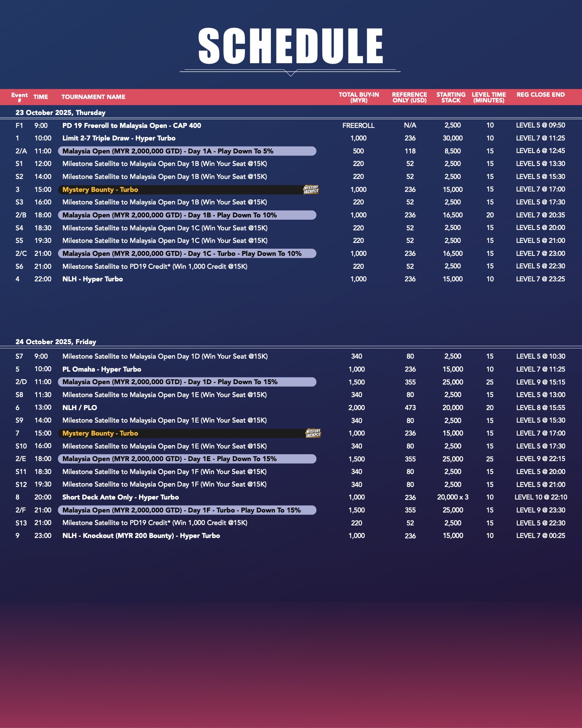The height and width of the screenshot is (728, 582).
Task: Click Malaysia Open Day 1D - Play Down To 15%
Action: click(187, 382)
